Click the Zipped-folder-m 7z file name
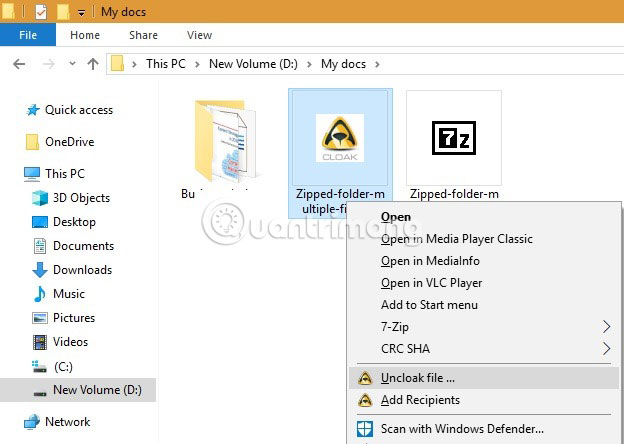The image size is (624, 444). (454, 194)
